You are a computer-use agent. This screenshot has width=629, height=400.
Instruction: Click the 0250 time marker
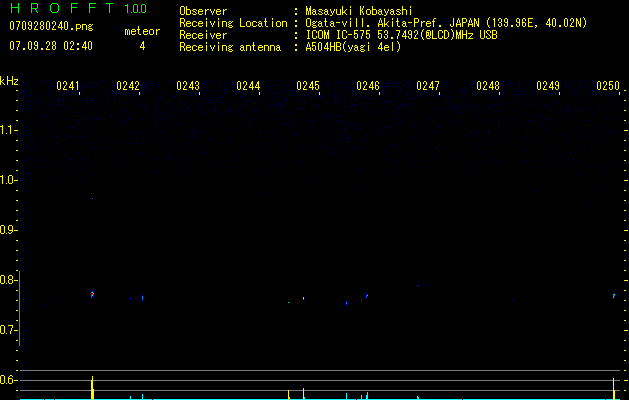coord(608,86)
